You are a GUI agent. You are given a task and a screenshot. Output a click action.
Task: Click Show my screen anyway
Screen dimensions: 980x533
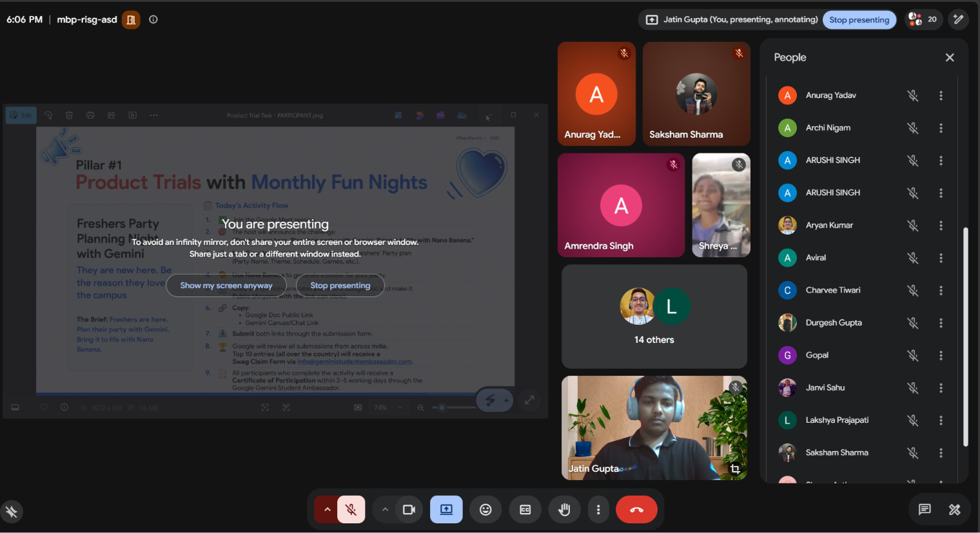coord(226,286)
